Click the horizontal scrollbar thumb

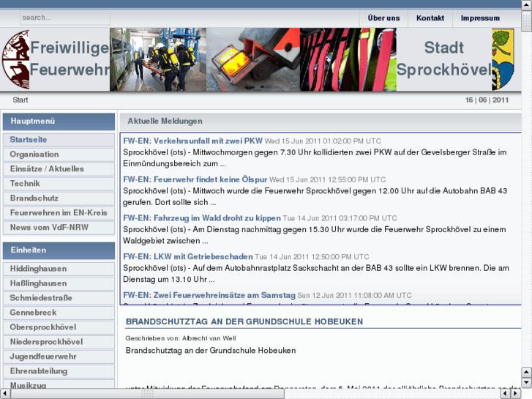tap(147, 394)
